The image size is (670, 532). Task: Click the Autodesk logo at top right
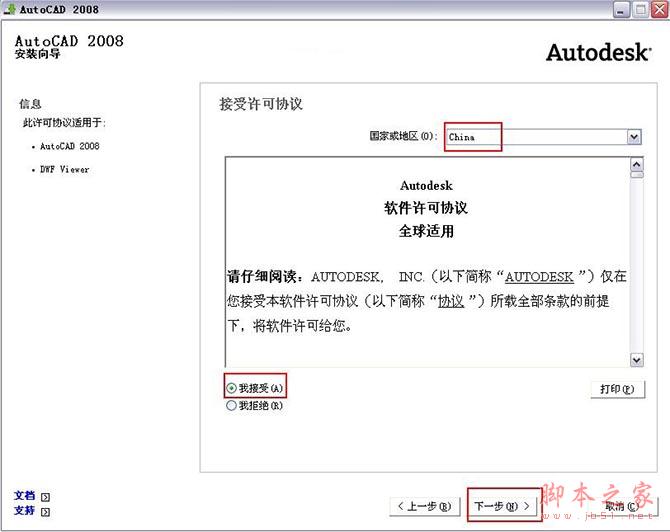click(598, 53)
